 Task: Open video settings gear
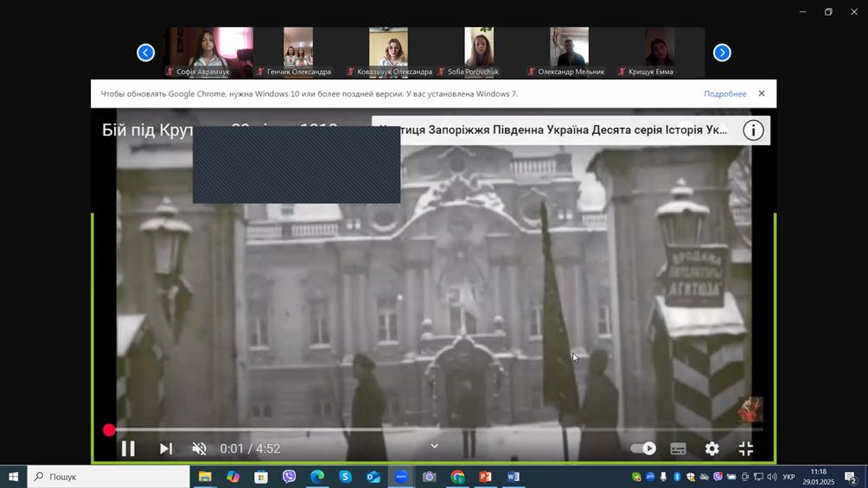pyautogui.click(x=712, y=449)
